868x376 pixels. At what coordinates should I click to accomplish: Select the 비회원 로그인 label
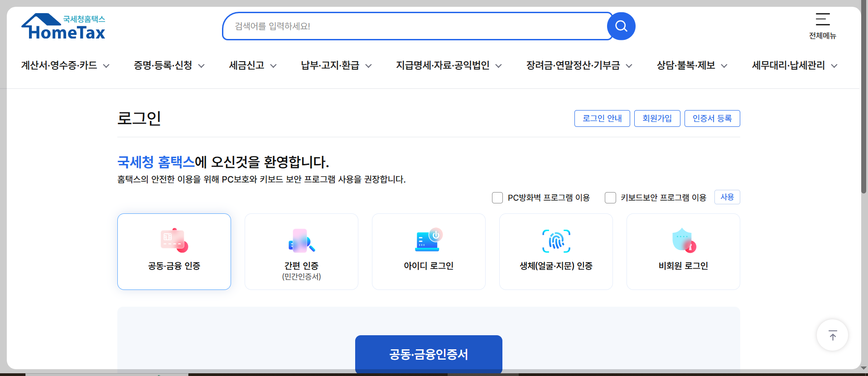click(684, 266)
